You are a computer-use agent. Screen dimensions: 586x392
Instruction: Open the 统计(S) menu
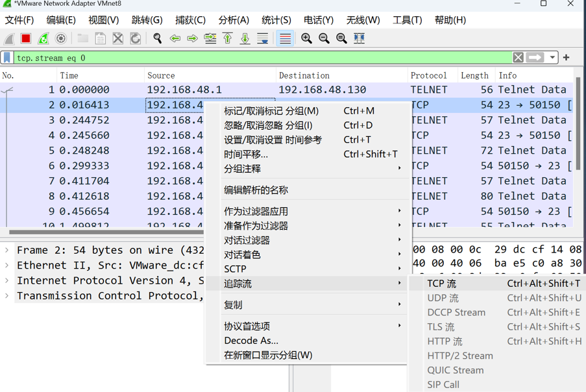pos(276,20)
